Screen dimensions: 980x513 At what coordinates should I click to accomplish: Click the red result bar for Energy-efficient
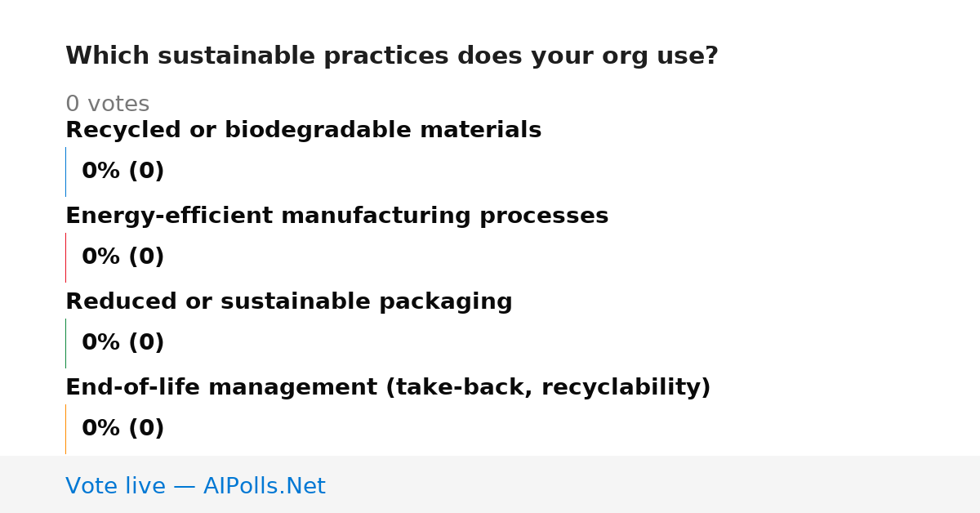[65, 257]
